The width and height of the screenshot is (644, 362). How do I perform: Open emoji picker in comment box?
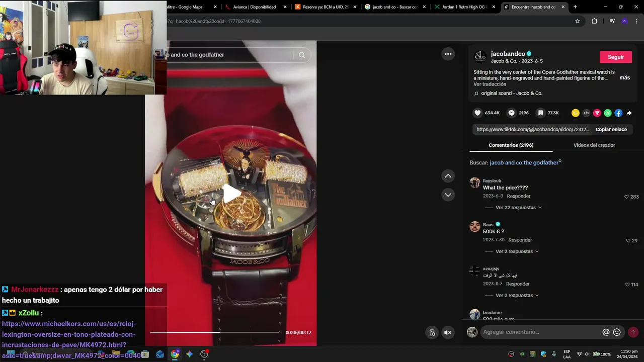coord(617,332)
